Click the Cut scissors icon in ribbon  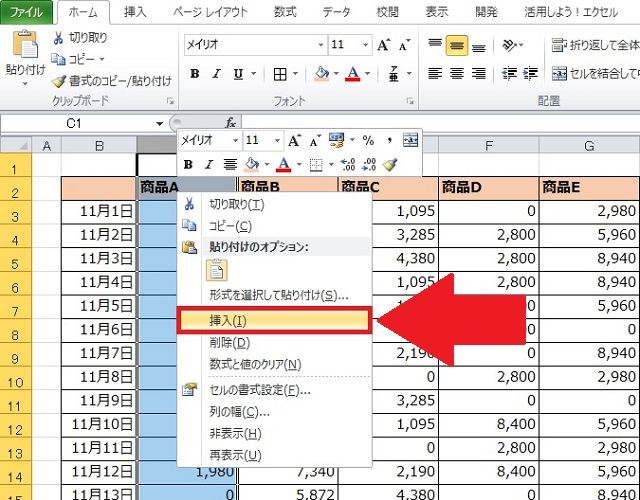point(58,38)
